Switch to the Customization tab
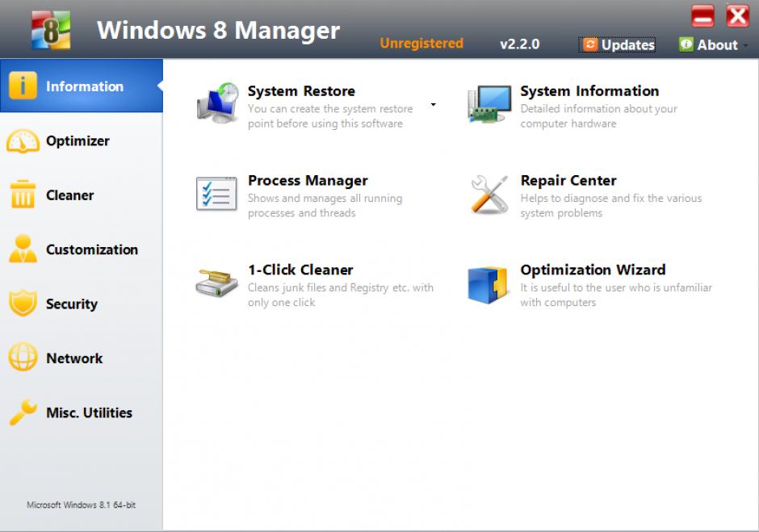Screen dimensions: 759x532 82,249
